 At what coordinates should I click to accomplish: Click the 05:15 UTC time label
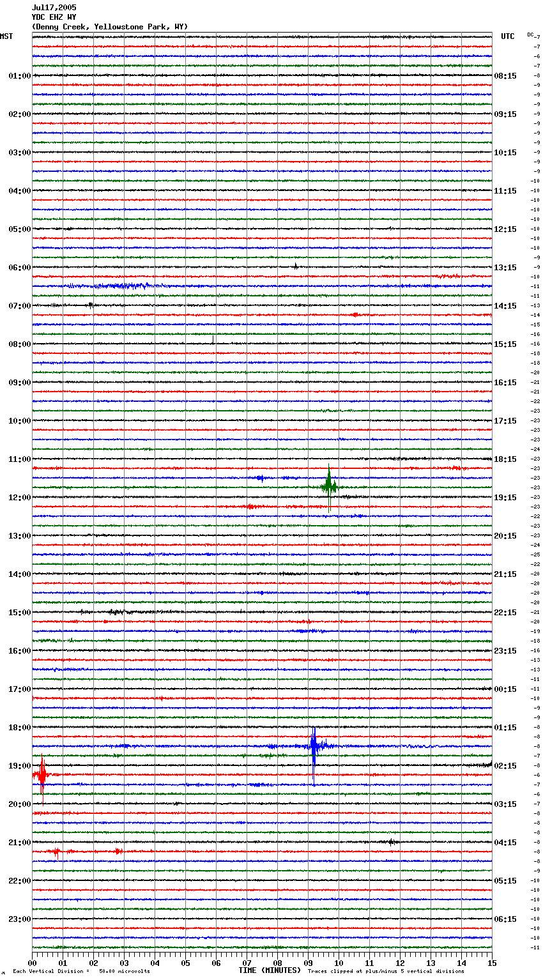coord(505,881)
